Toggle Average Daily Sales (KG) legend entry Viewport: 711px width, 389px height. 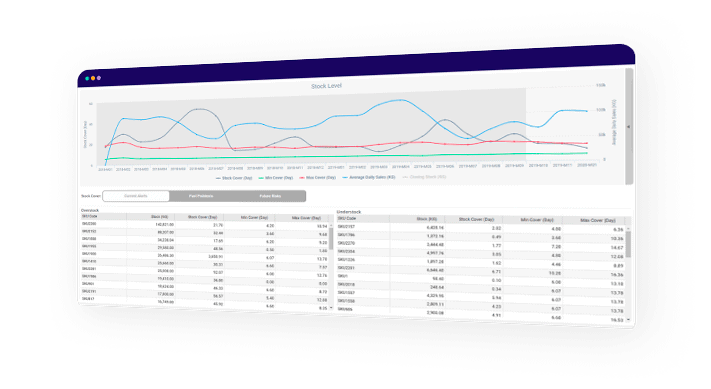click(369, 177)
